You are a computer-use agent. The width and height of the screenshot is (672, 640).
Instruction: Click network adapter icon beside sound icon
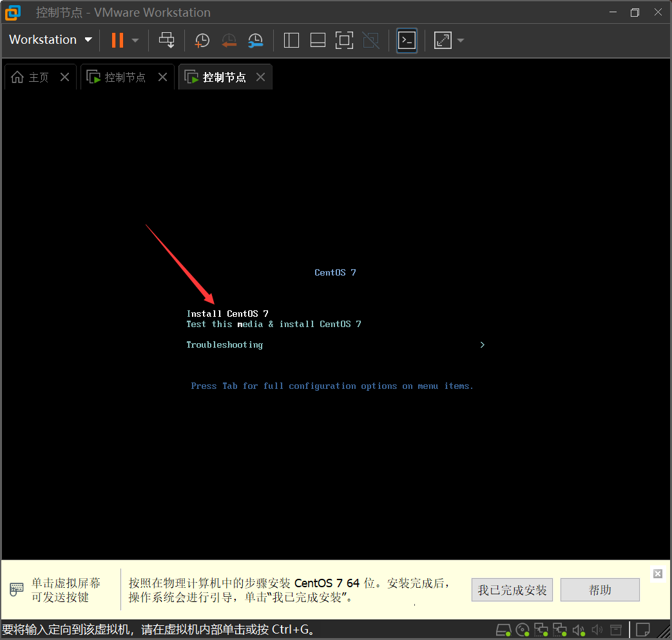[560, 630]
